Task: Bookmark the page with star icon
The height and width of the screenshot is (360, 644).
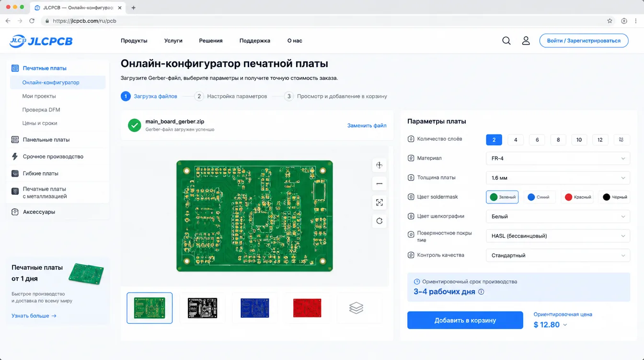Action: coord(609,21)
